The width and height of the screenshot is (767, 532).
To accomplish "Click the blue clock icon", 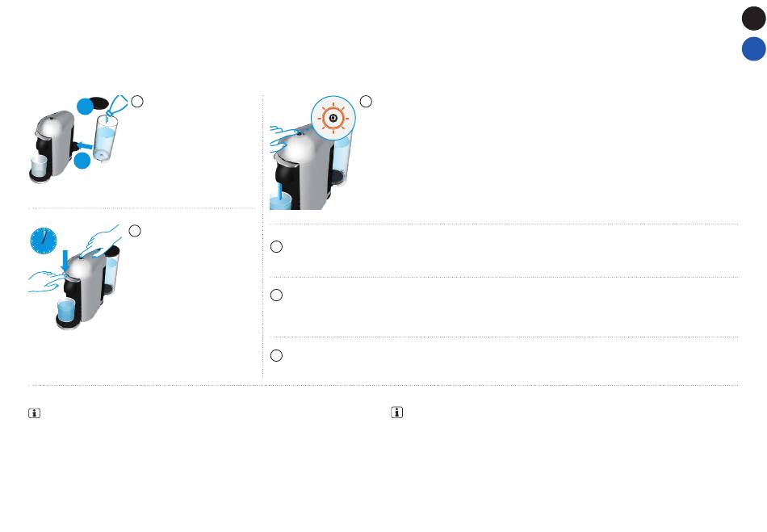I will (44, 241).
